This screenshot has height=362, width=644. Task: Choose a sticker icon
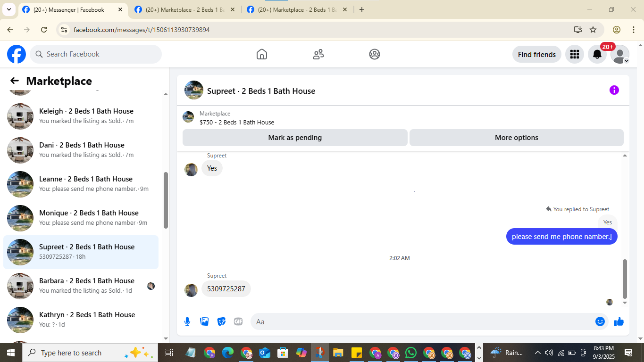221,321
